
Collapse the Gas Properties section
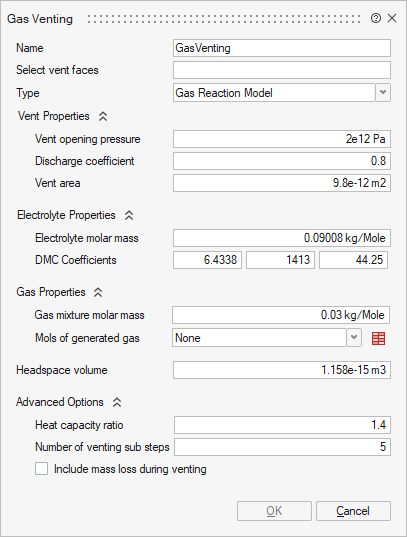[x=98, y=292]
